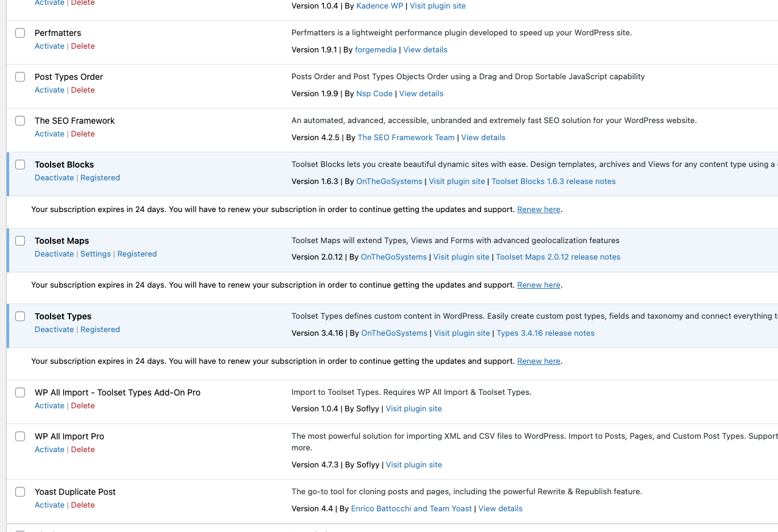This screenshot has width=778, height=532.
Task: Click the Toolset Maps plugin name
Action: pos(62,241)
